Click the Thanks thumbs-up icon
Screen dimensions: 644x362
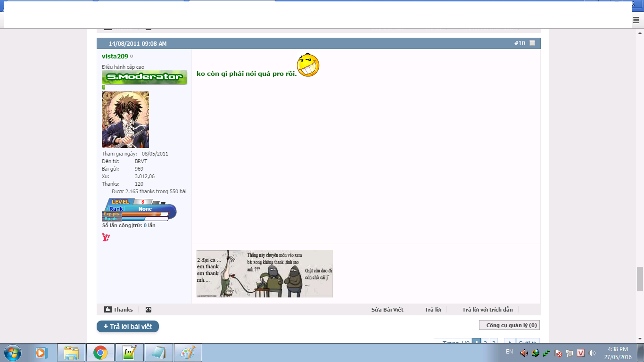[108, 310]
